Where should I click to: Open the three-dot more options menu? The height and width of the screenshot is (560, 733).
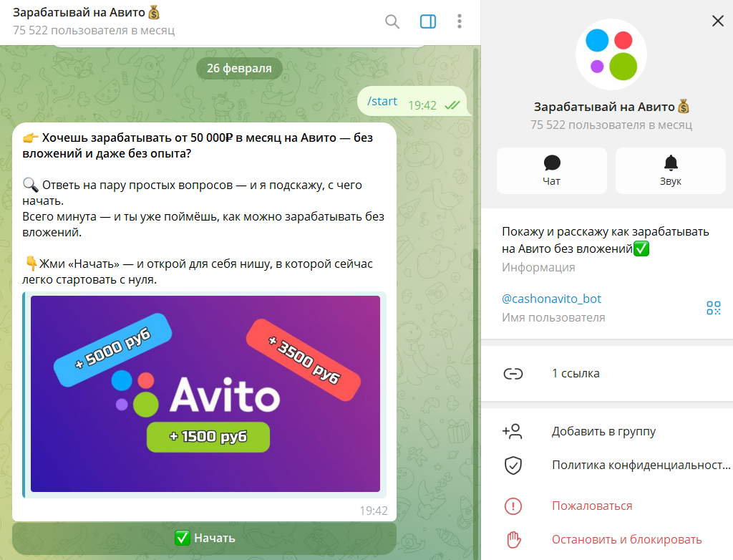(x=460, y=21)
